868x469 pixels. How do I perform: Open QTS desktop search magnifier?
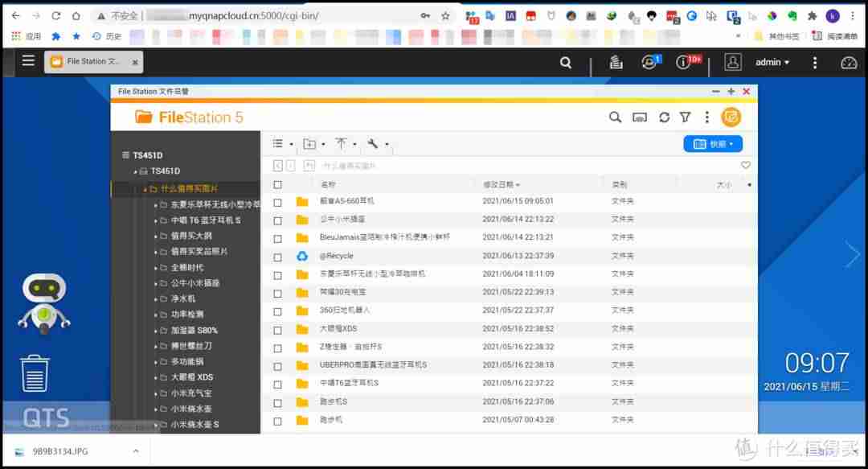pyautogui.click(x=565, y=63)
